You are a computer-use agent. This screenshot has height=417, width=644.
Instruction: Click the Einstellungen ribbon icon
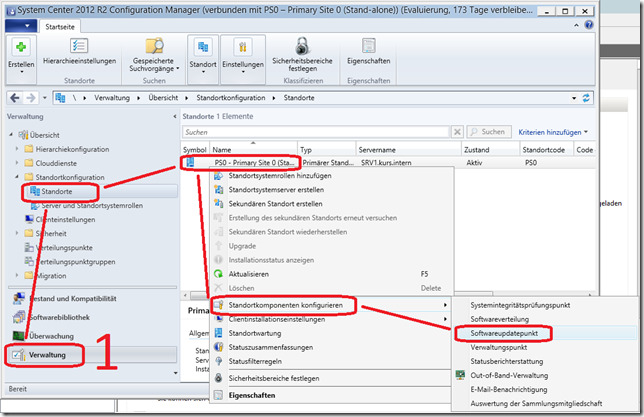[x=243, y=47]
